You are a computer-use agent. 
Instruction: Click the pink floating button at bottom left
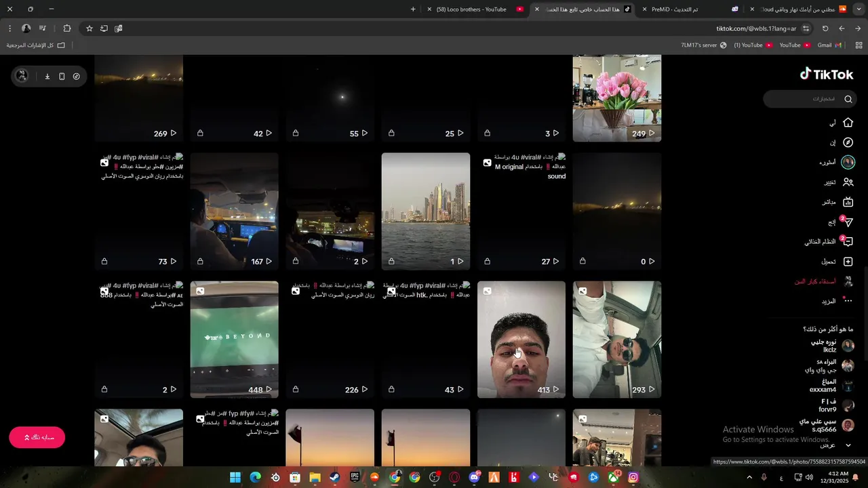[x=37, y=437]
